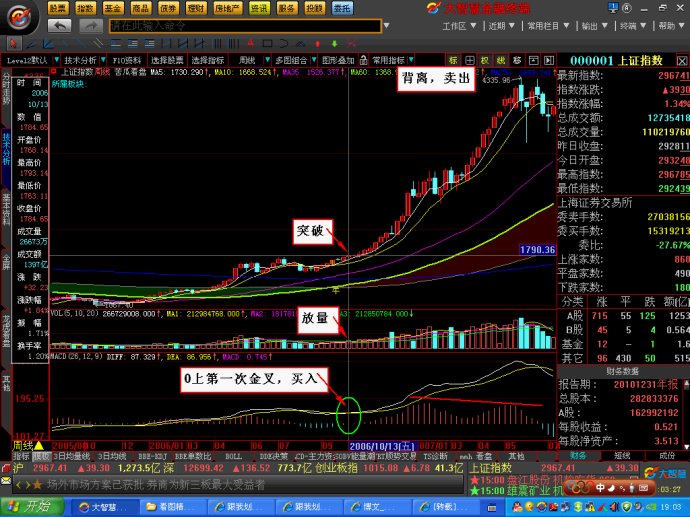Switch to the 短线 panel tab

point(622,456)
